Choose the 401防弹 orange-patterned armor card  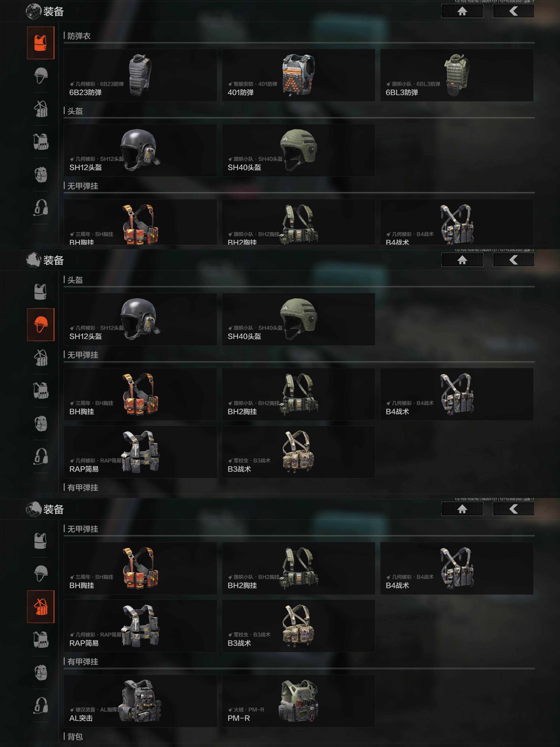[298, 75]
